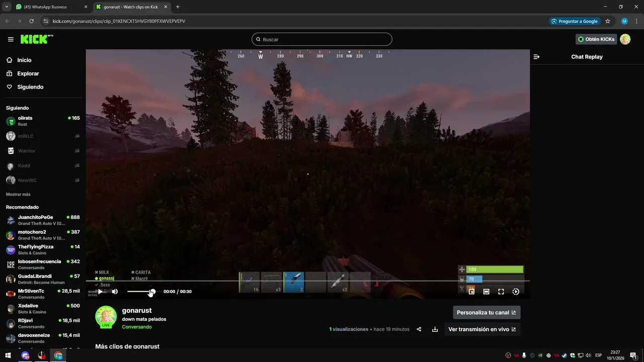Viewport: 644px width, 362px height.
Task: Go to Inicio in the sidebar
Action: tap(24, 60)
